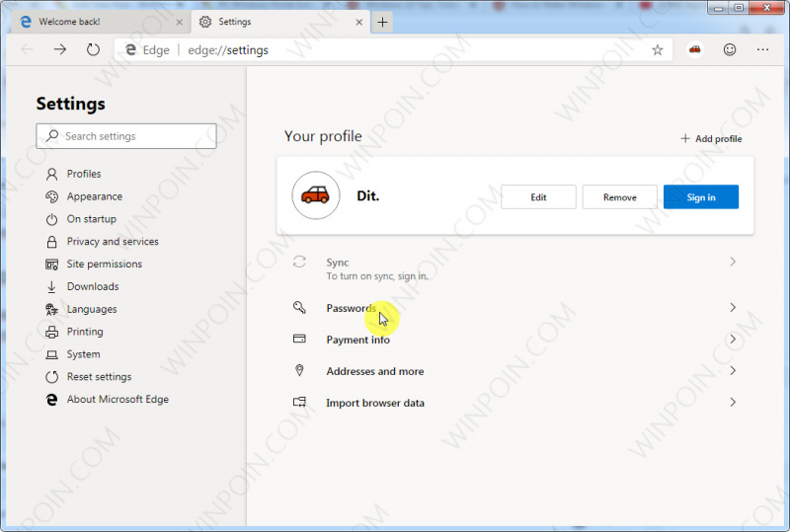Image resolution: width=790 pixels, height=532 pixels.
Task: Click the Privacy padlock icon
Action: click(x=51, y=242)
